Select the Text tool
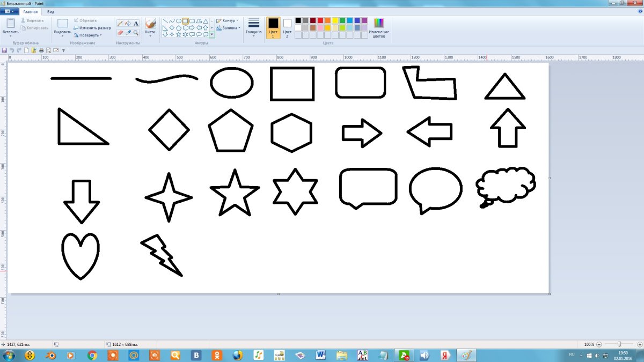644x362 pixels. pyautogui.click(x=136, y=23)
